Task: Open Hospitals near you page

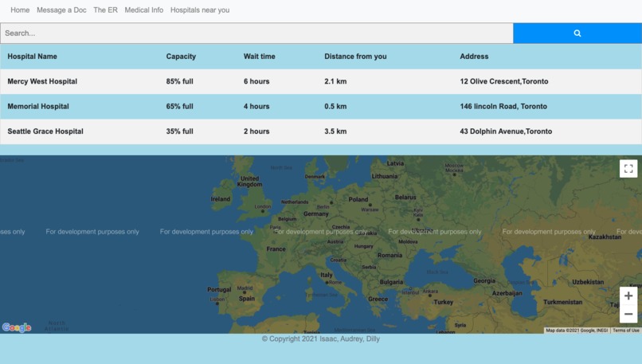Action: (200, 10)
